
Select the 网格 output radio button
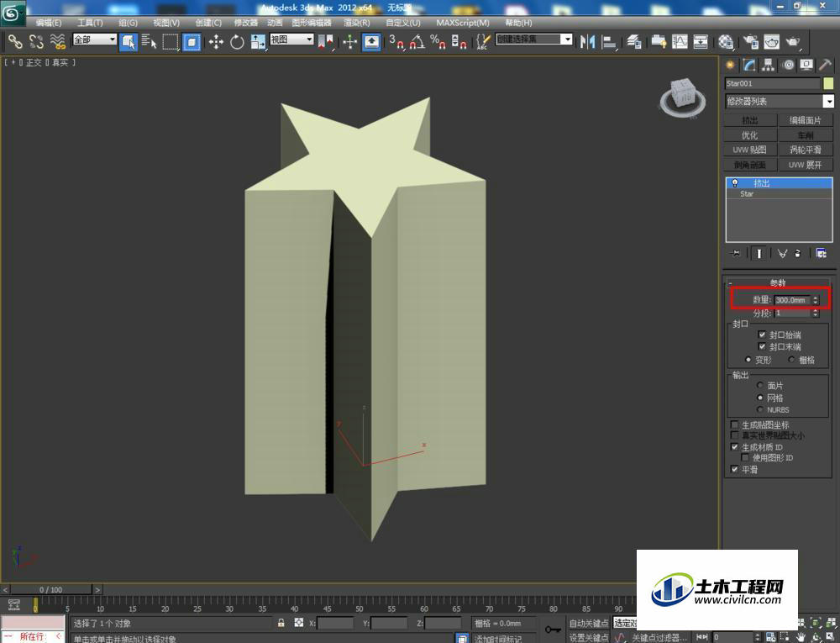click(x=759, y=398)
